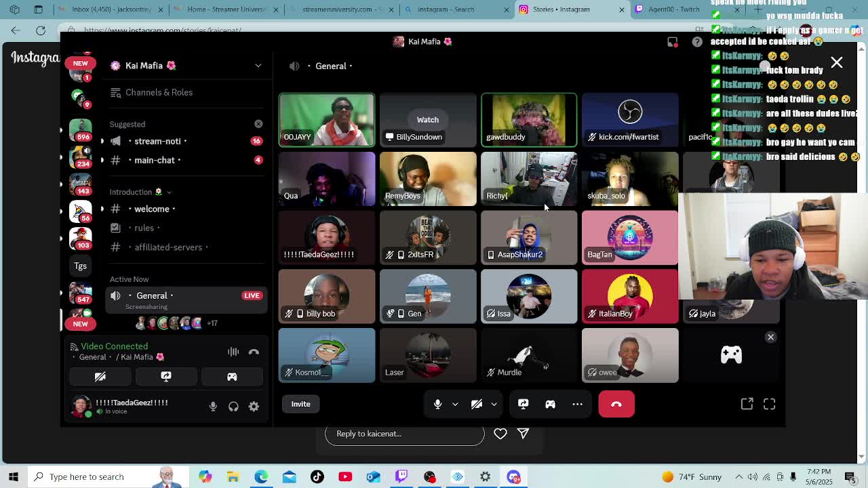The image size is (868, 488).
Task: Expand main-chat channel arrow
Action: [102, 160]
